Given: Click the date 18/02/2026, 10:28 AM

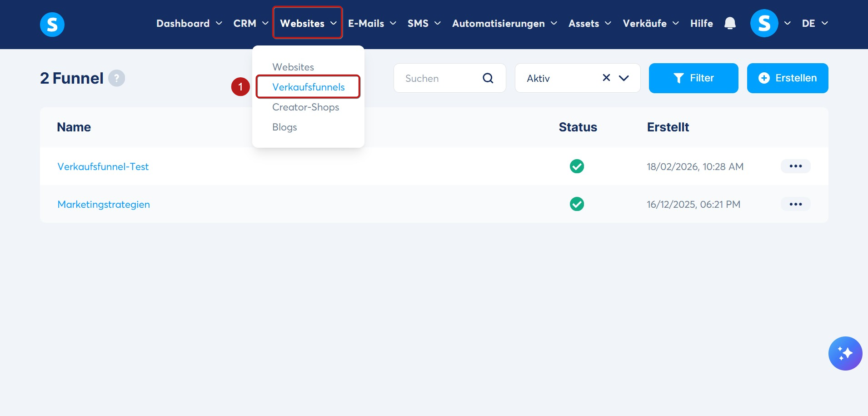Looking at the screenshot, I should [695, 166].
